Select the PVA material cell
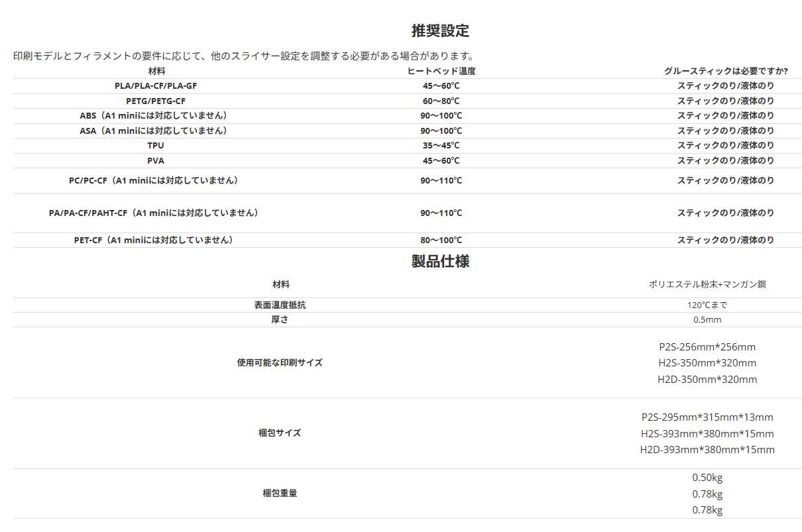This screenshot has width=802, height=532. 156,160
